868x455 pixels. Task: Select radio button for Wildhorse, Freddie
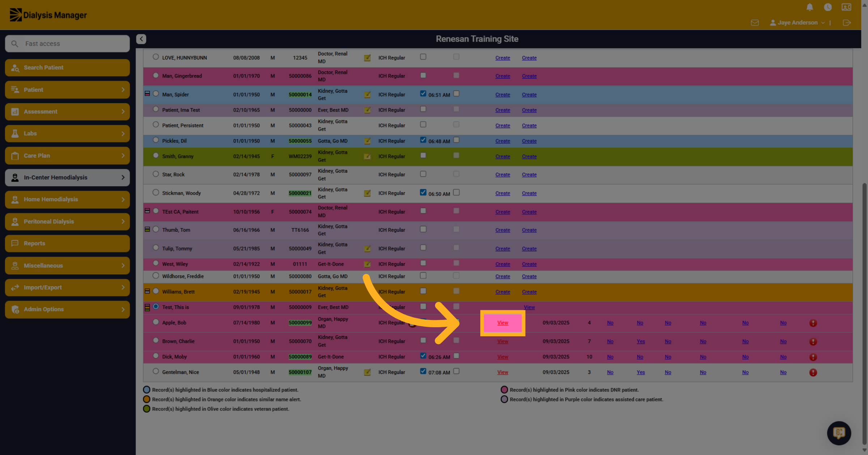156,275
